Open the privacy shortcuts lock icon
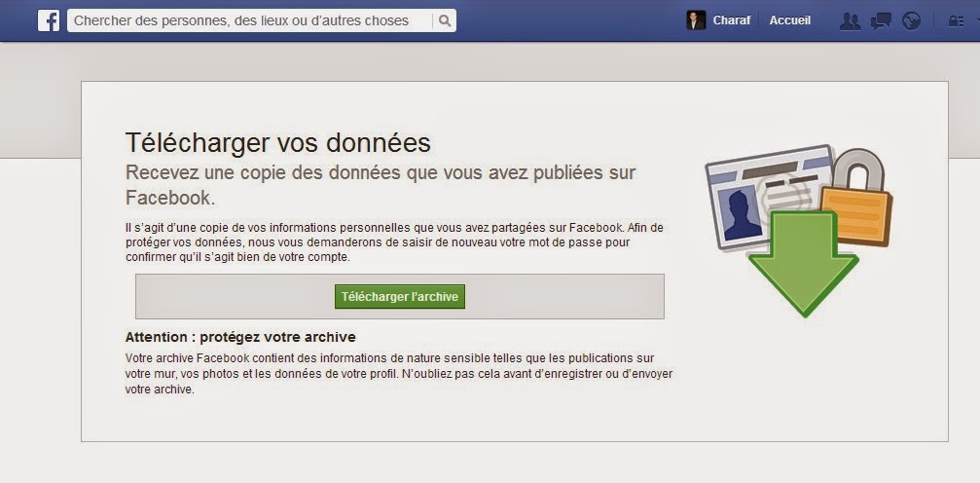Screen dimensions: 980x483 point(955,20)
